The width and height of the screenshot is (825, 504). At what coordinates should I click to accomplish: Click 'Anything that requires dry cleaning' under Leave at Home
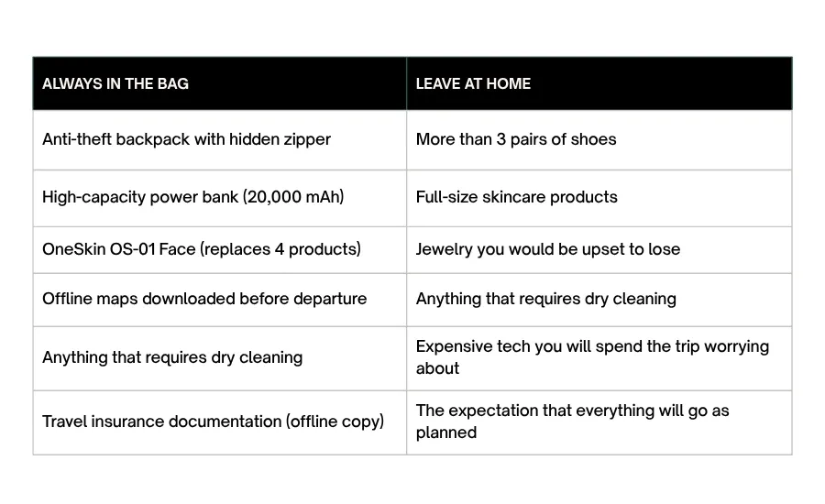click(x=545, y=299)
